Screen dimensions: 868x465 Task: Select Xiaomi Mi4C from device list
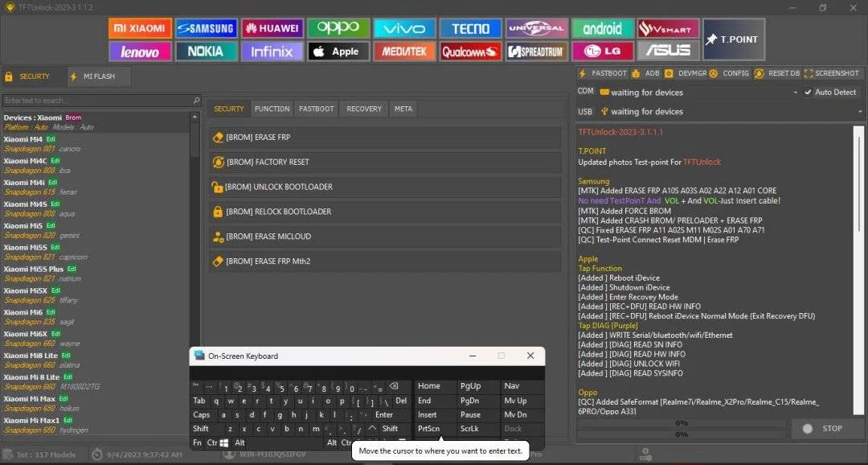(95, 166)
